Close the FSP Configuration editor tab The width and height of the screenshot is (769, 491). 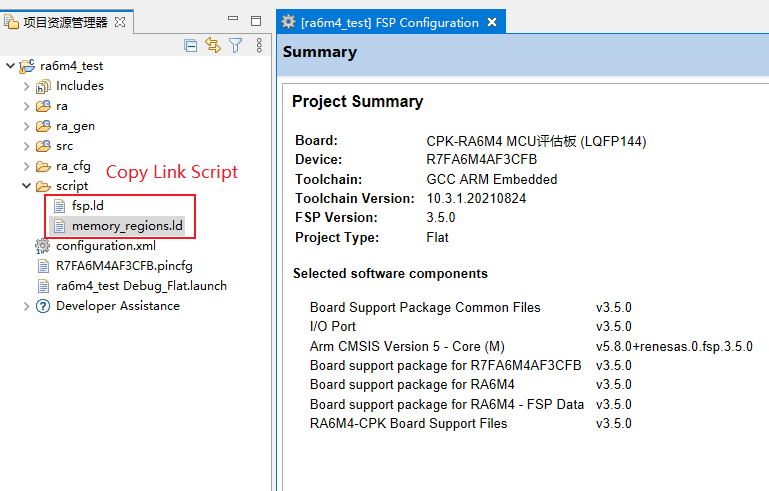click(x=492, y=22)
